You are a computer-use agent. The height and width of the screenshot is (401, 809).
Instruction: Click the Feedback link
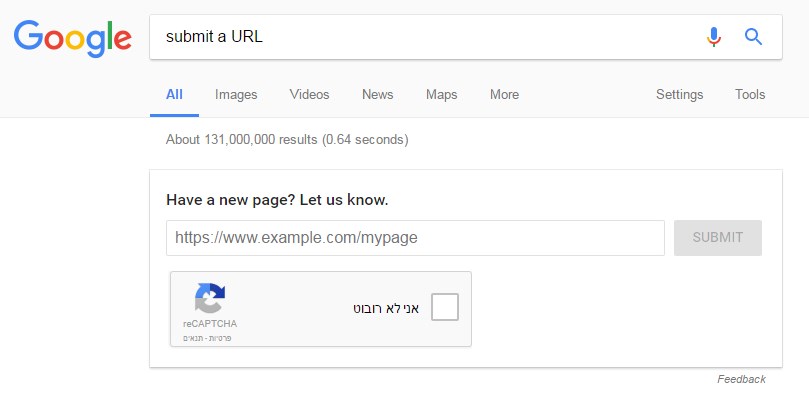(741, 379)
